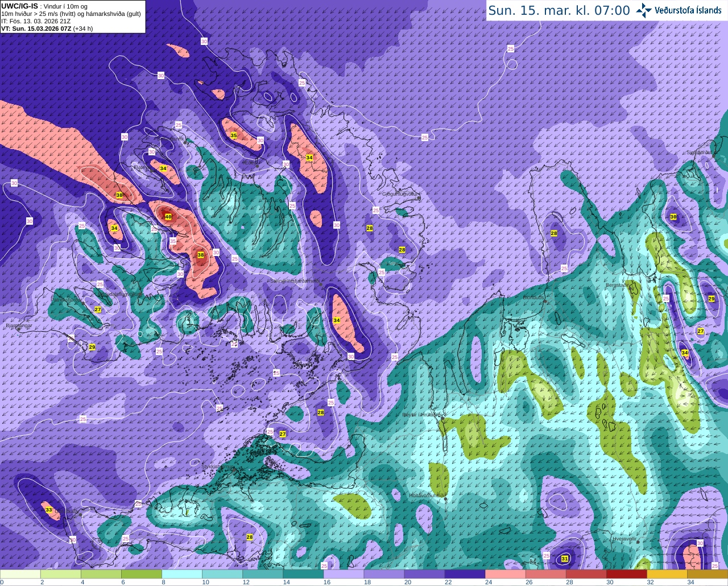Click the Veðurstofa Íslands logo emblem
This screenshot has height=586, width=728.
[644, 10]
